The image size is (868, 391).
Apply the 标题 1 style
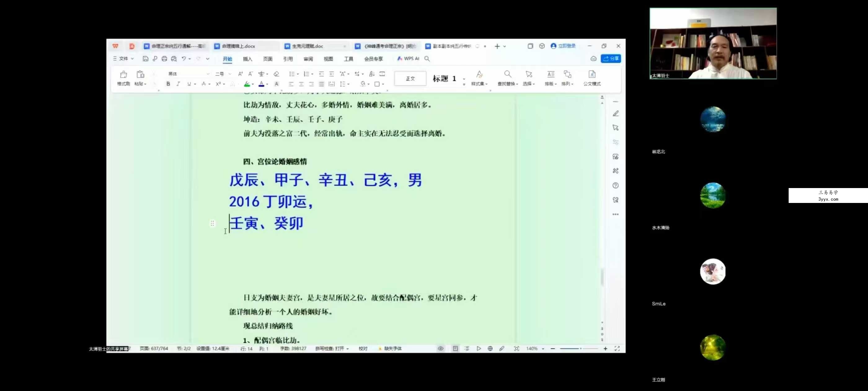tap(444, 79)
